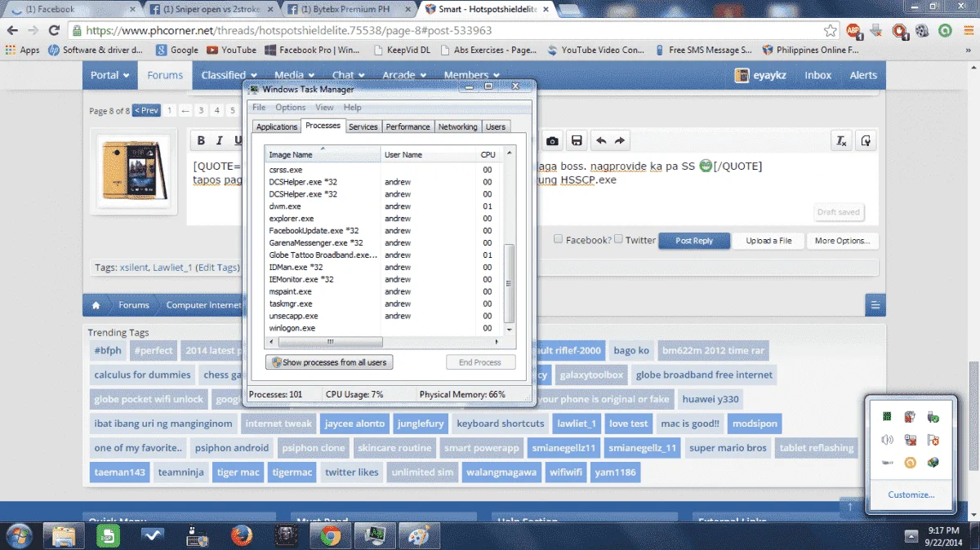Toggle bold formatting in the reply editor
The height and width of the screenshot is (550, 980).
[x=200, y=140]
